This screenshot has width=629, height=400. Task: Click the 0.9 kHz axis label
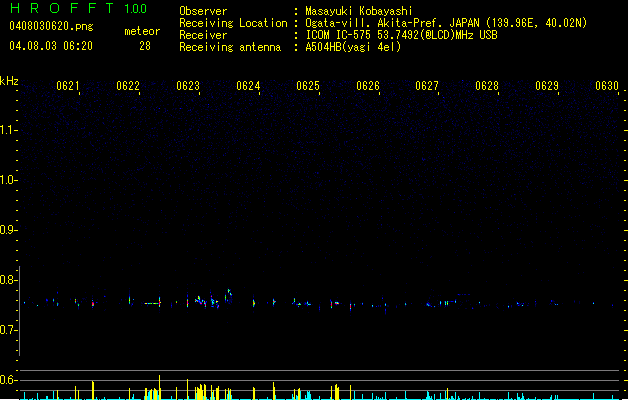pos(8,230)
